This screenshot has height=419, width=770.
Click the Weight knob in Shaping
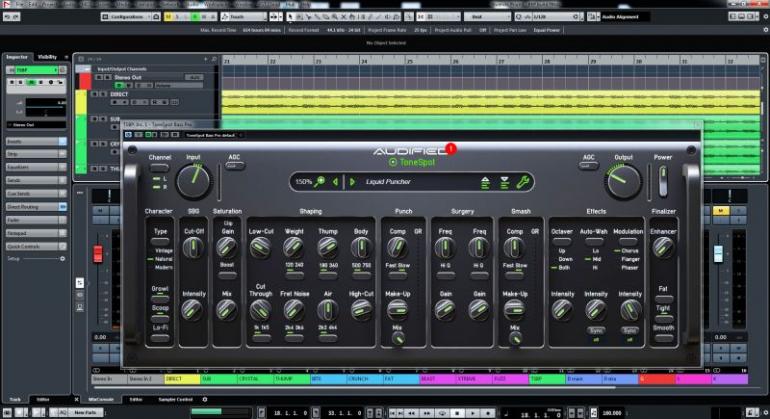(294, 248)
